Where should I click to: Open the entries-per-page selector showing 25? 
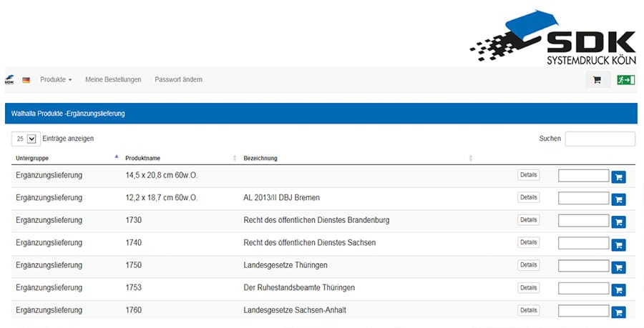[x=26, y=139]
